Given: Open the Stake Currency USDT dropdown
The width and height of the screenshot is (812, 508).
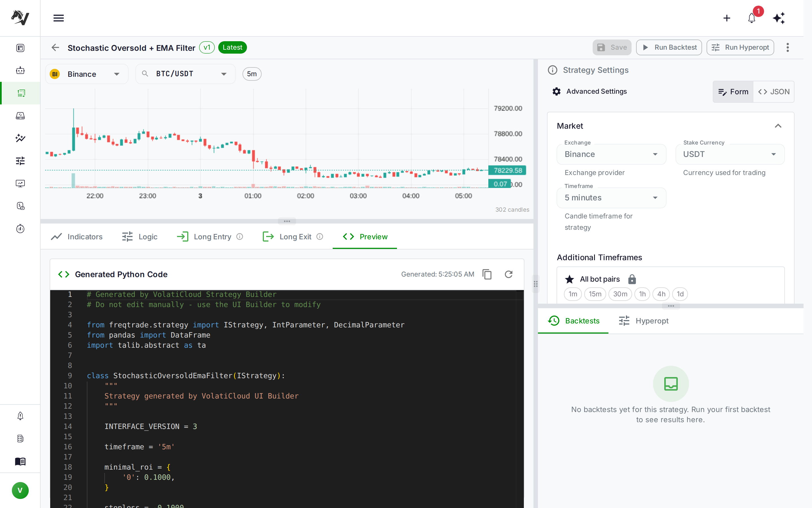Looking at the screenshot, I should click(x=730, y=154).
